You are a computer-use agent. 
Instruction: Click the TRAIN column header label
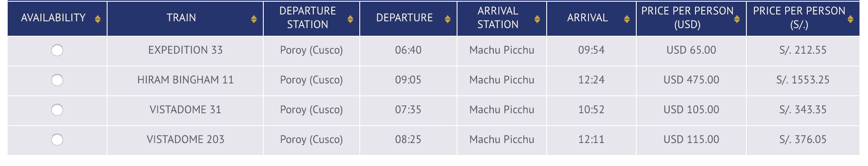coord(181,18)
